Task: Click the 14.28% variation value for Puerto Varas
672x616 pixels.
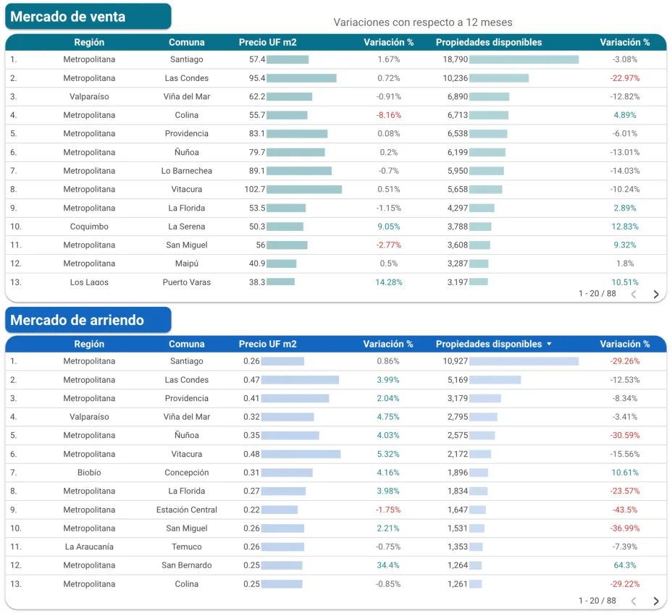Action: point(389,282)
